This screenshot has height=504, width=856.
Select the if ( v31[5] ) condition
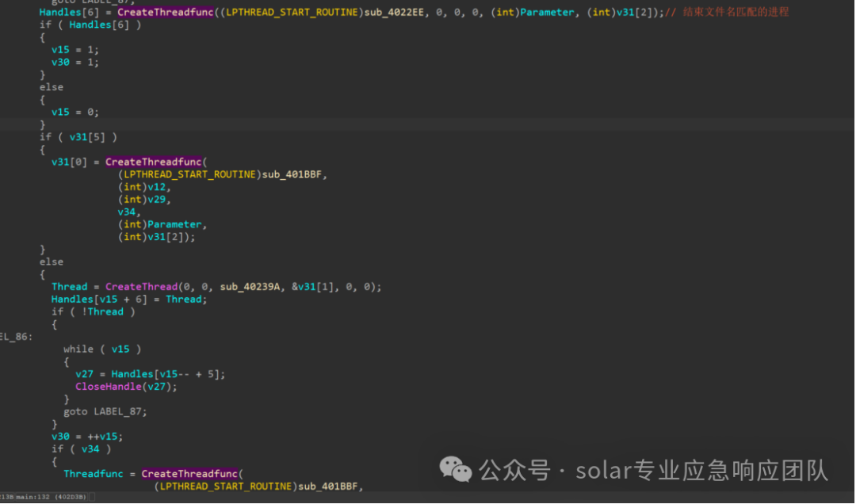click(78, 137)
